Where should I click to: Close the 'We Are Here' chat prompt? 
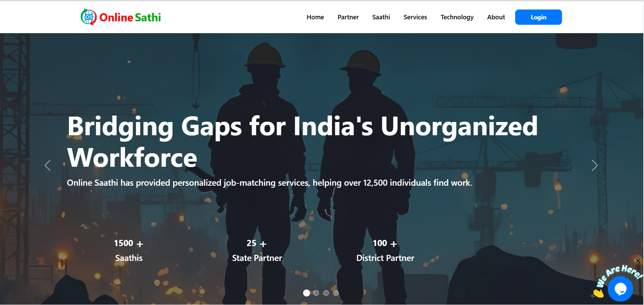[x=638, y=261]
